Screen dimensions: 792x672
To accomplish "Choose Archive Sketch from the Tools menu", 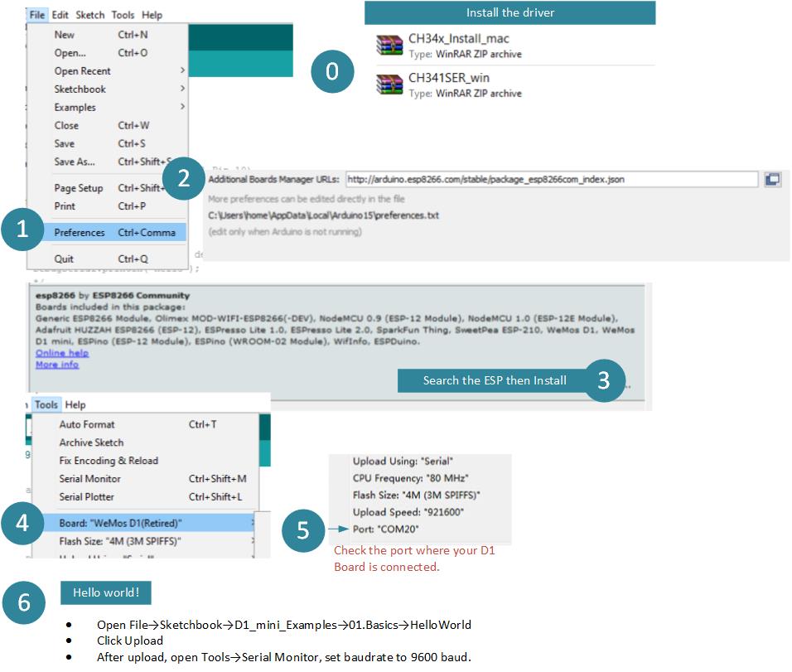I will pyautogui.click(x=146, y=443).
